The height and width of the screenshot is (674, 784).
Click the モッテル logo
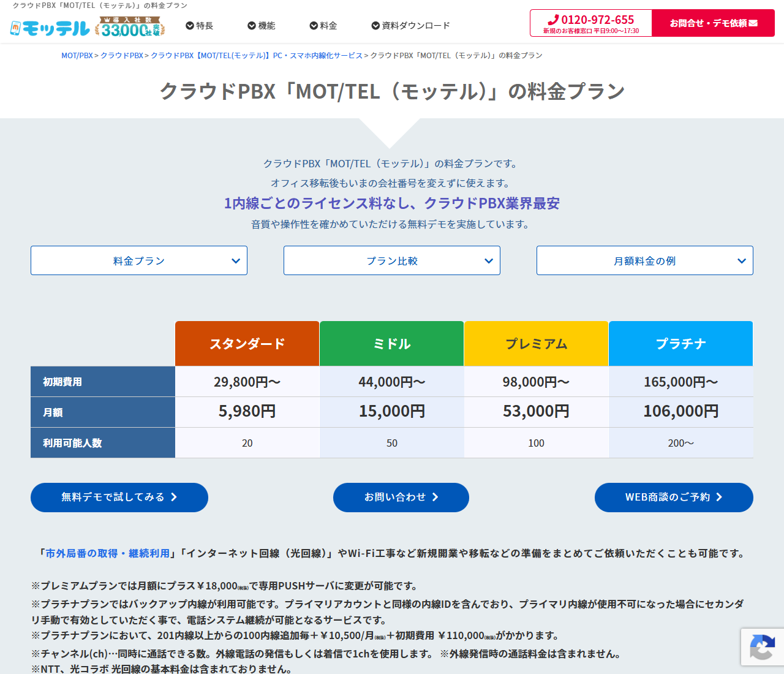(50, 28)
